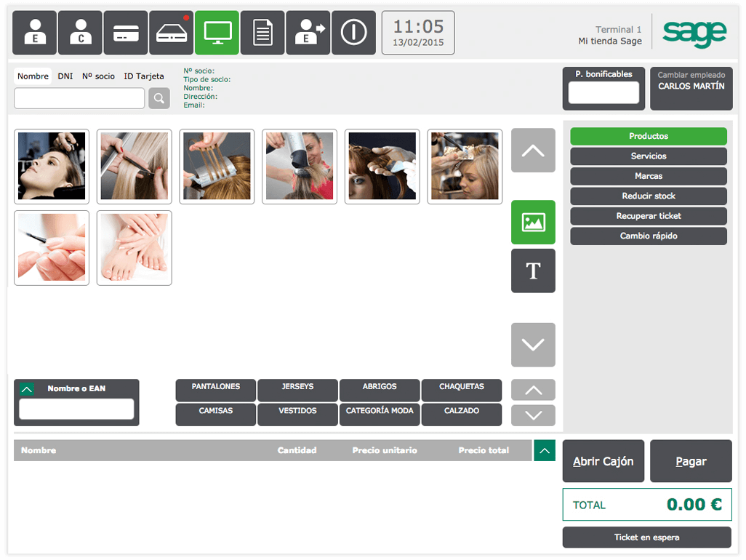Screen dimensions: 746x560
Task: Collapse ticket lines with green chevron
Action: coord(545,451)
